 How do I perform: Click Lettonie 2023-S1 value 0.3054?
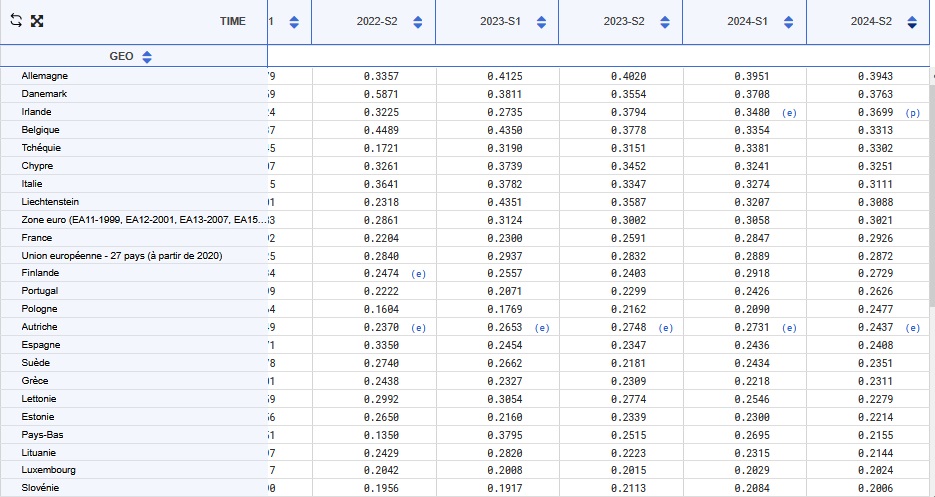[505, 399]
